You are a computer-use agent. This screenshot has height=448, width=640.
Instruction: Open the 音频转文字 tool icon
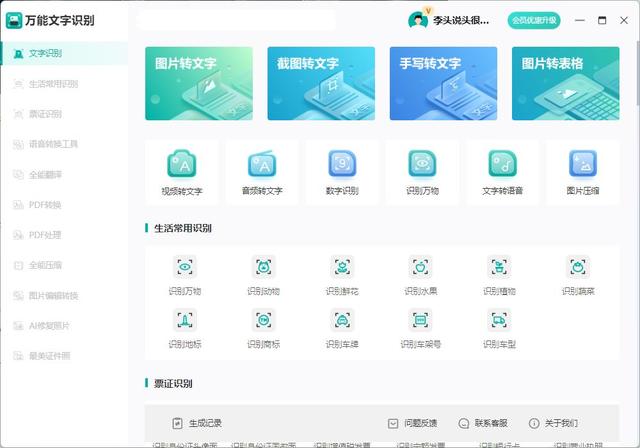click(x=262, y=165)
